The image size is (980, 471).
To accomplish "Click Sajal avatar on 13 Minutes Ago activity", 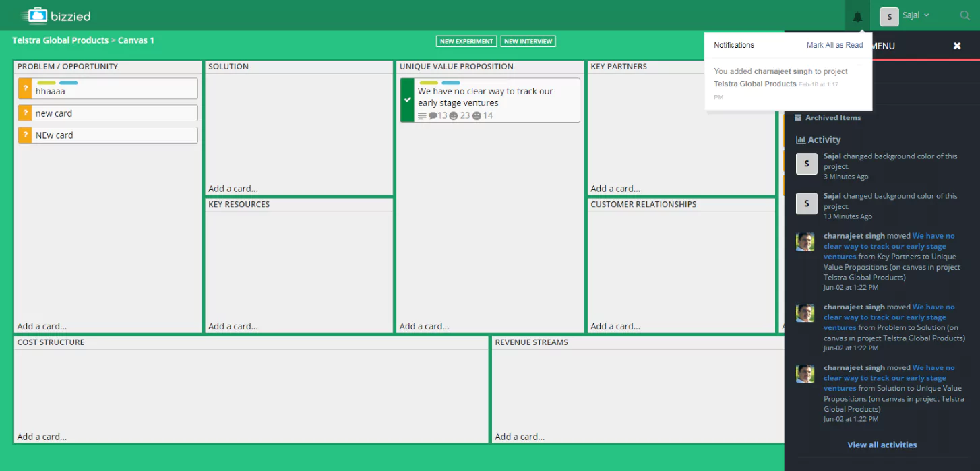I will (807, 203).
